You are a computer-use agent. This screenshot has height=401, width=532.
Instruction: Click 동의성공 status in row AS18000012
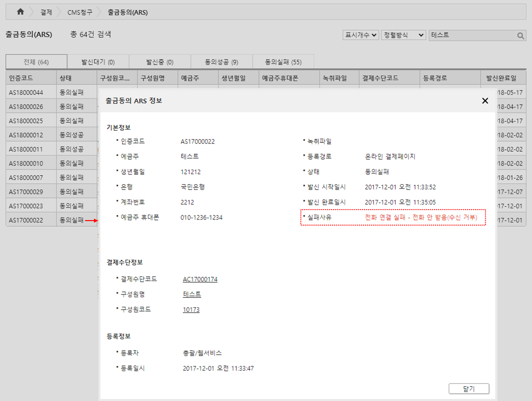[x=72, y=135]
